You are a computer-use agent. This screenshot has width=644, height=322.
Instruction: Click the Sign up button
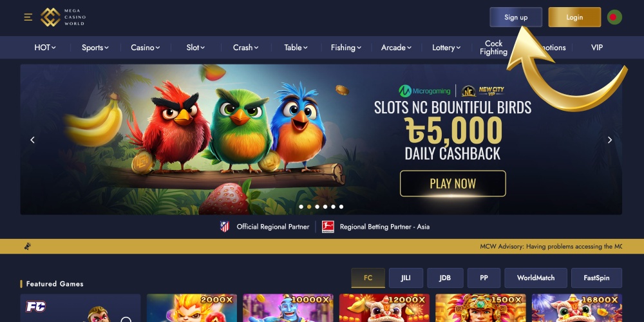(516, 17)
